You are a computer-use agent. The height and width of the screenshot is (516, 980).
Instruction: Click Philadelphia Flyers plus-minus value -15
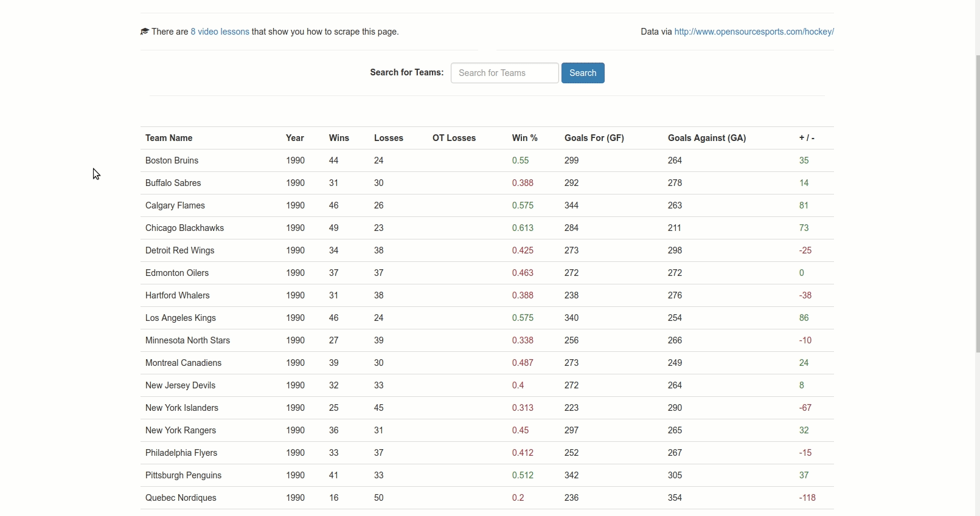pyautogui.click(x=805, y=453)
